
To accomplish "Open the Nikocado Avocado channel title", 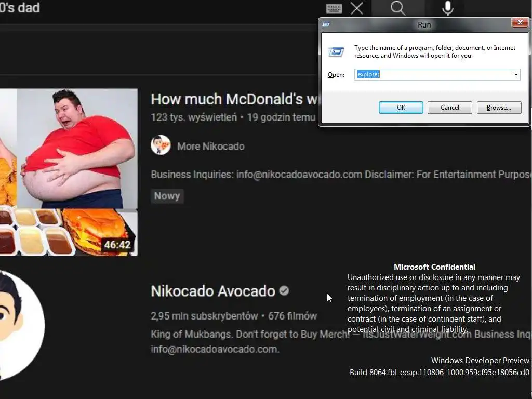I will pos(212,291).
